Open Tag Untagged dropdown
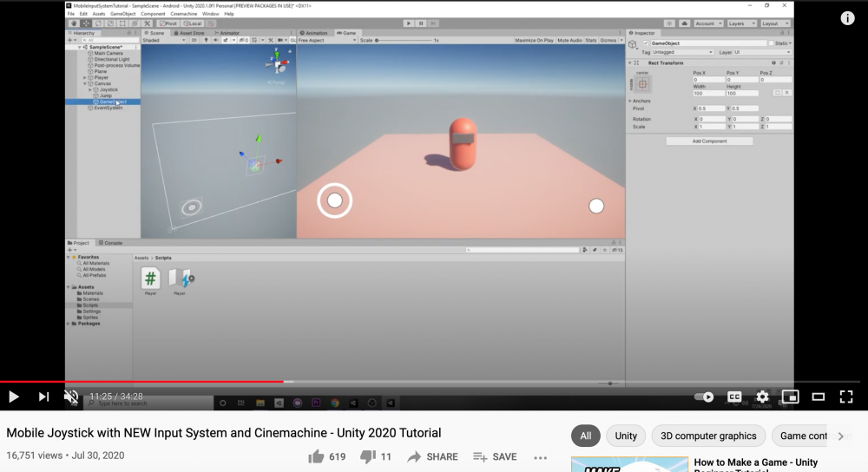The image size is (868, 472). click(682, 52)
